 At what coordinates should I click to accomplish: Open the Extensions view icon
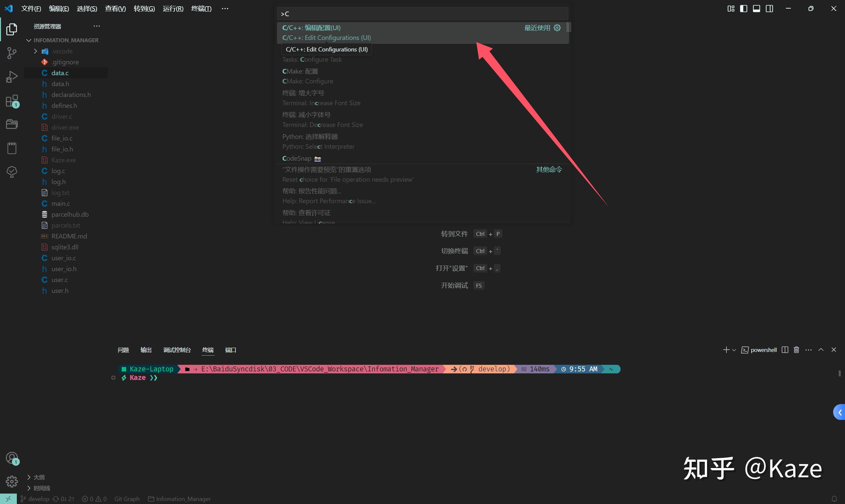point(12,101)
